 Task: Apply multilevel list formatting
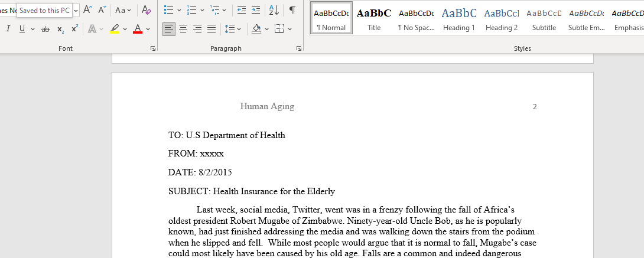(214, 10)
